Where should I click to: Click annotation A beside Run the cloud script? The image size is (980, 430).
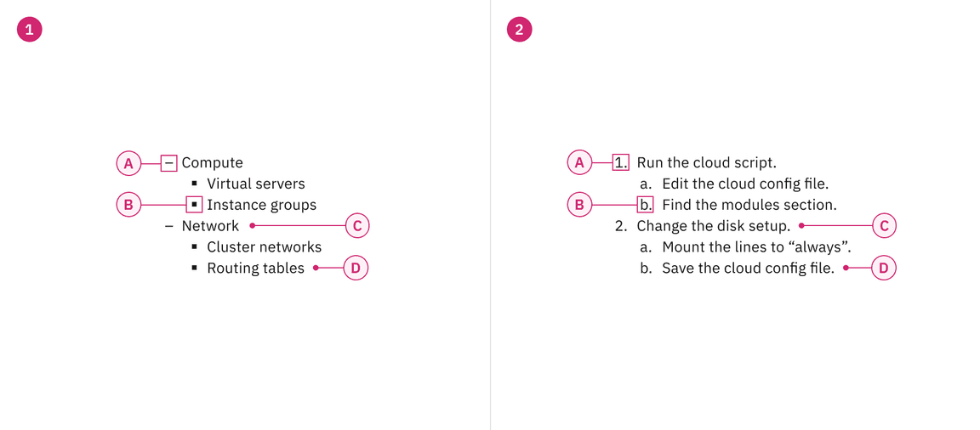579,162
